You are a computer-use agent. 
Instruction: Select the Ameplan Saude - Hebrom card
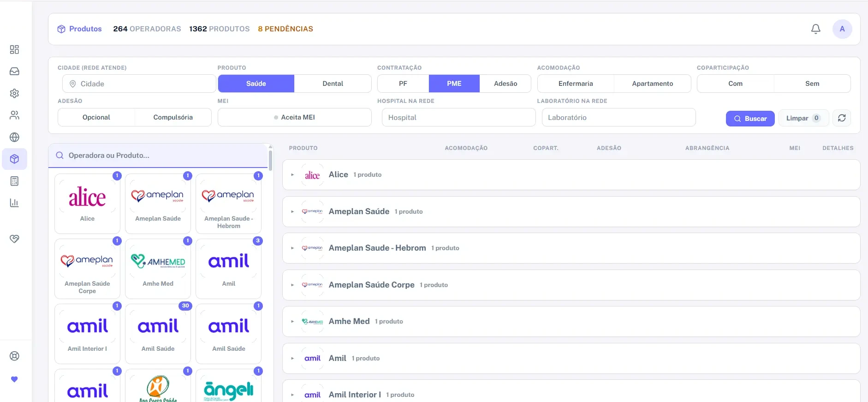228,204
